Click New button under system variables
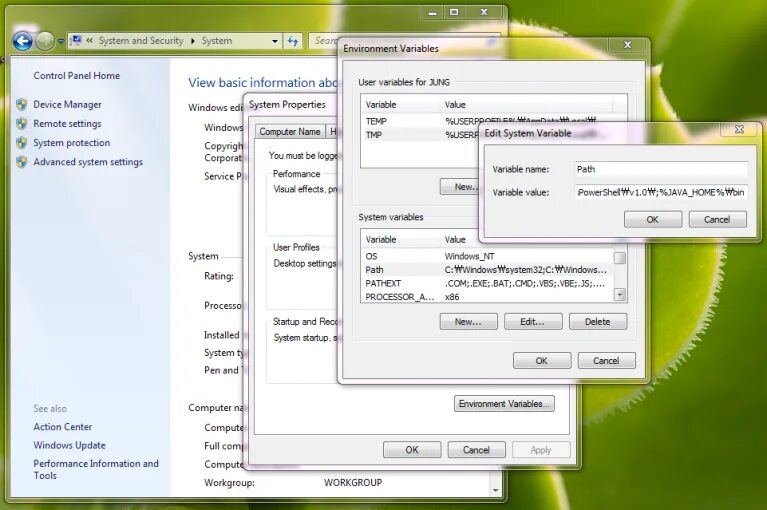This screenshot has height=510, width=767. (x=469, y=321)
